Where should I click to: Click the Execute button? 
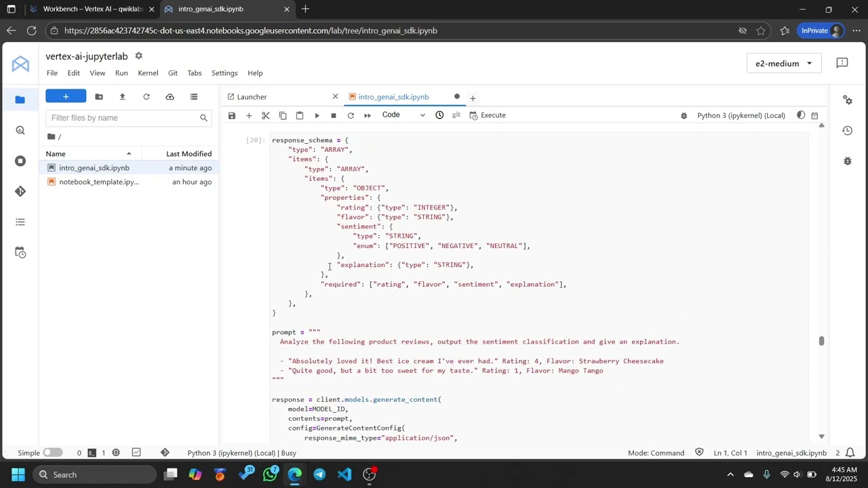(x=488, y=115)
